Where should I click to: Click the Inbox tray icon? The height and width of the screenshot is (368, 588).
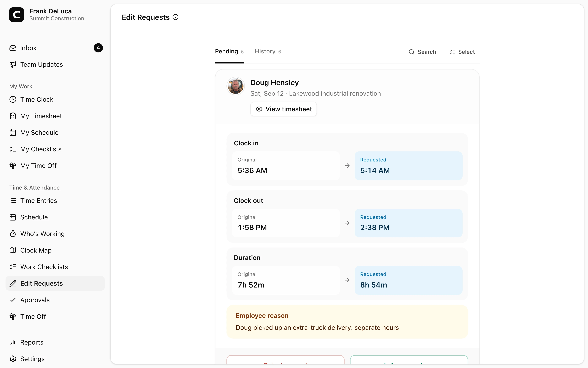[13, 48]
